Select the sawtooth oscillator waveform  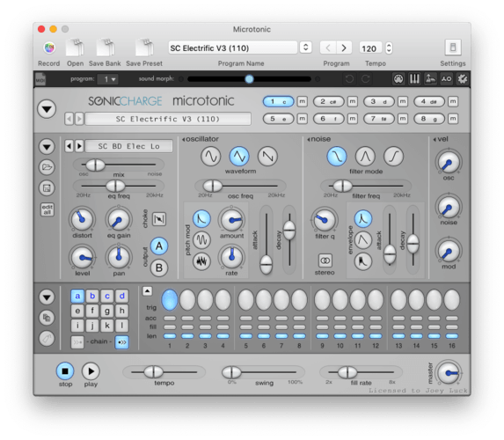267,157
